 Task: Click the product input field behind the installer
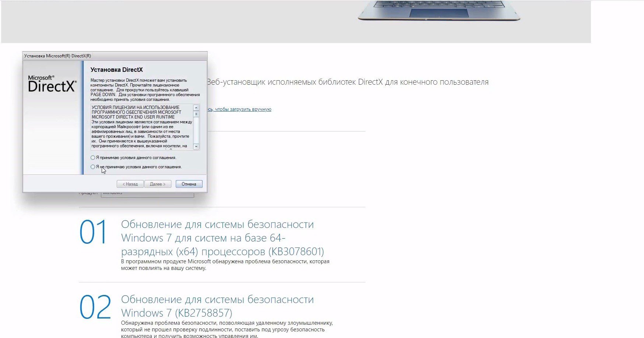(147, 194)
